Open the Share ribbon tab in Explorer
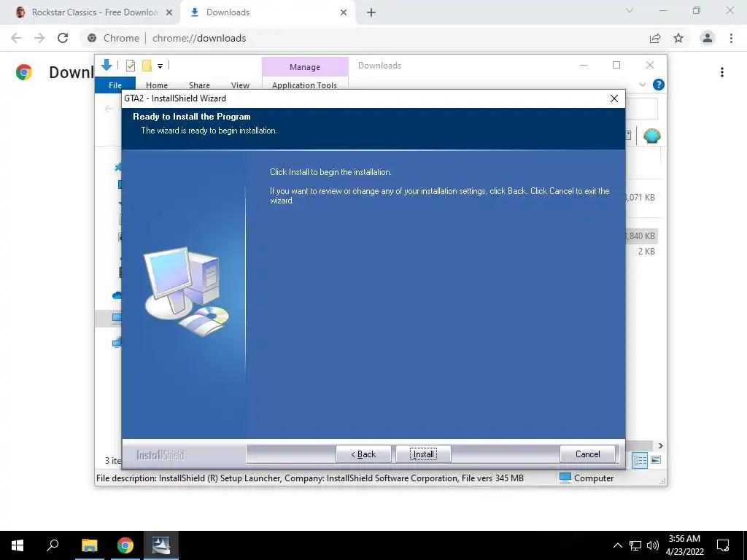Image resolution: width=747 pixels, height=560 pixels. (199, 85)
